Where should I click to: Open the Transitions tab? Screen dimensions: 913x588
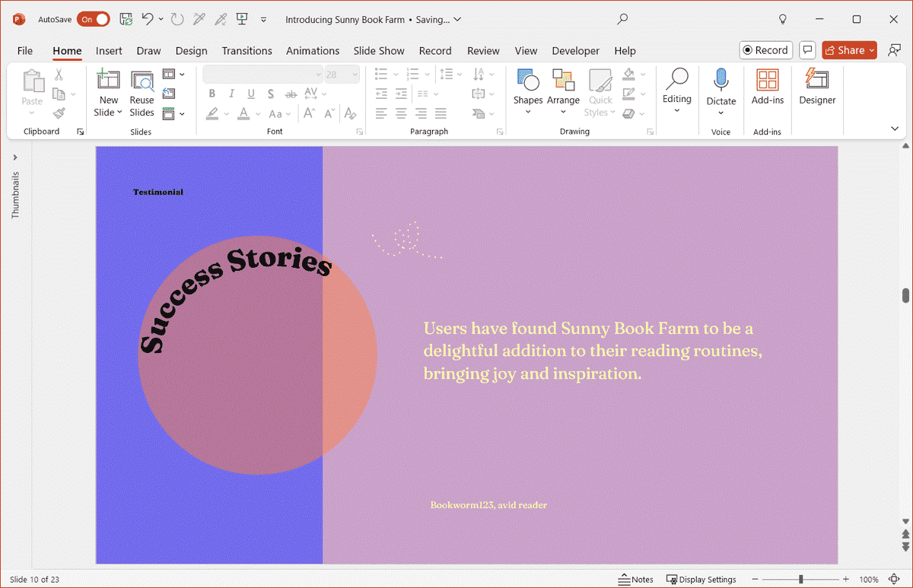pyautogui.click(x=247, y=51)
